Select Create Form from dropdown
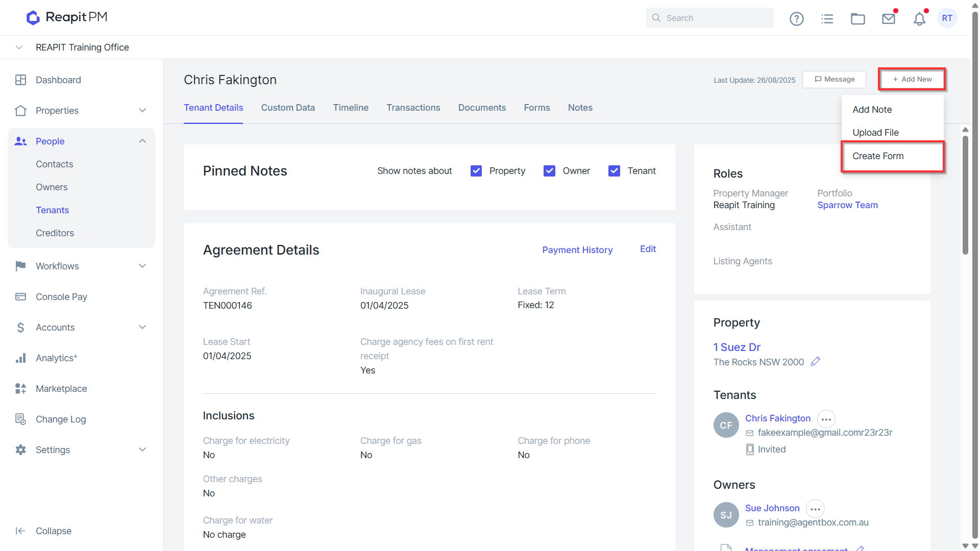Image resolution: width=980 pixels, height=551 pixels. tap(893, 156)
